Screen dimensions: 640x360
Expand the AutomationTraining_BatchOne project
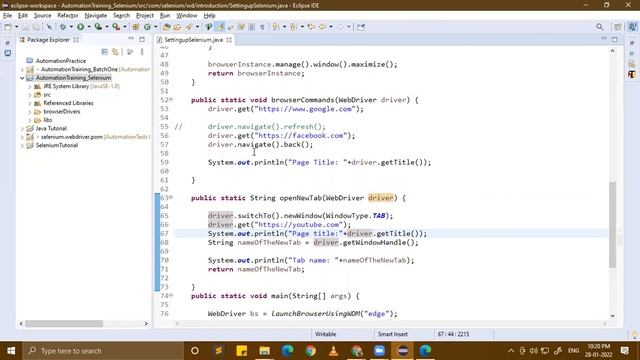[22, 69]
